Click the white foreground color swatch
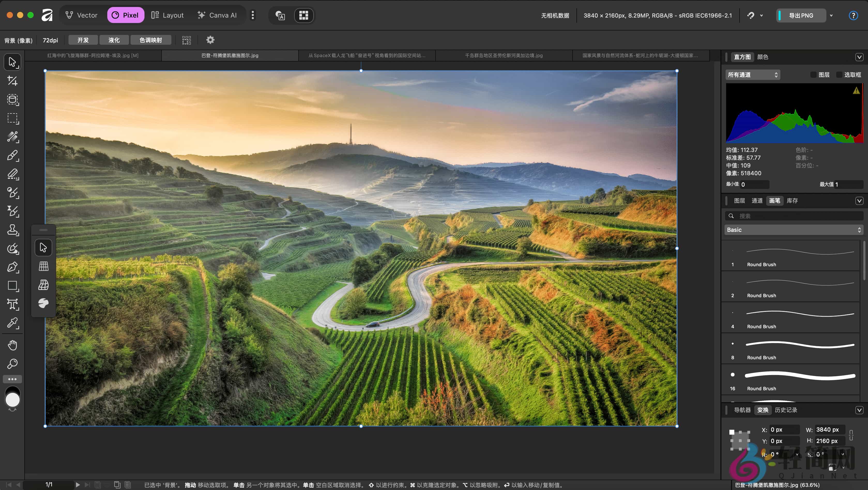Image resolution: width=868 pixels, height=490 pixels. tap(12, 400)
